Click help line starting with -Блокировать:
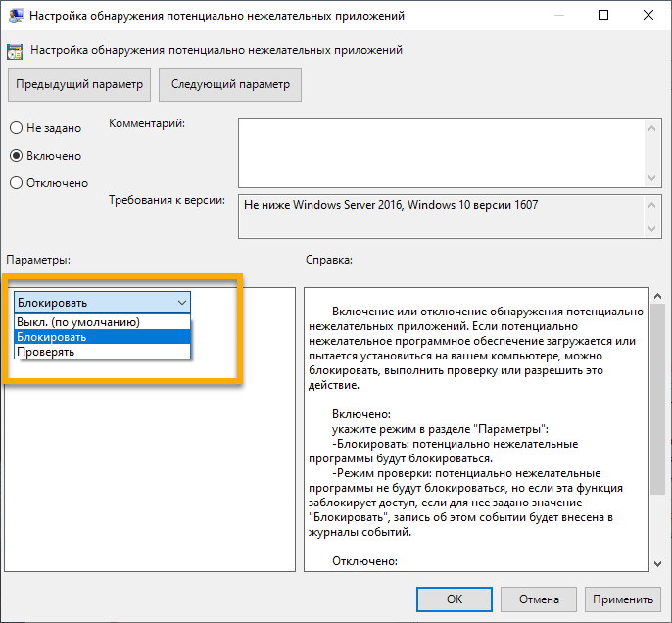This screenshot has height=623, width=672. [456, 444]
